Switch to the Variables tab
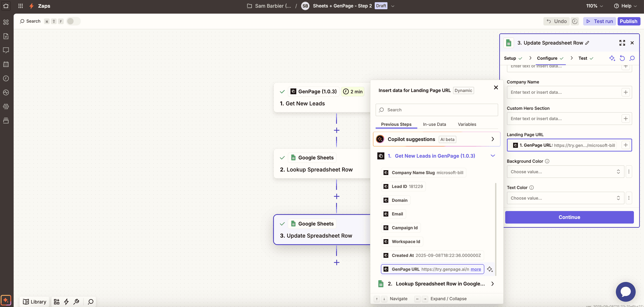Viewport: 644px width, 307px height. tap(467, 124)
